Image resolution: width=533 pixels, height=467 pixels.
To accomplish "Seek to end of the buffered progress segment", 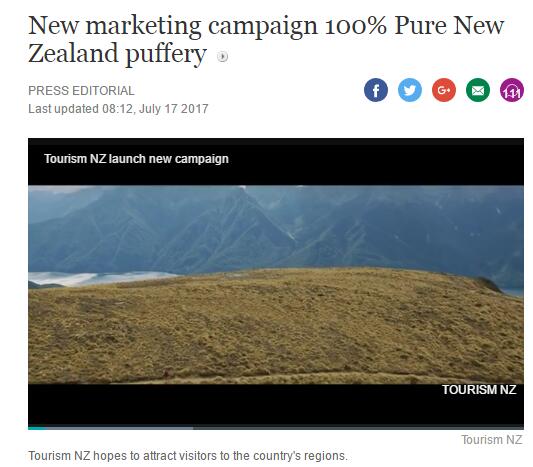I will click(190, 428).
